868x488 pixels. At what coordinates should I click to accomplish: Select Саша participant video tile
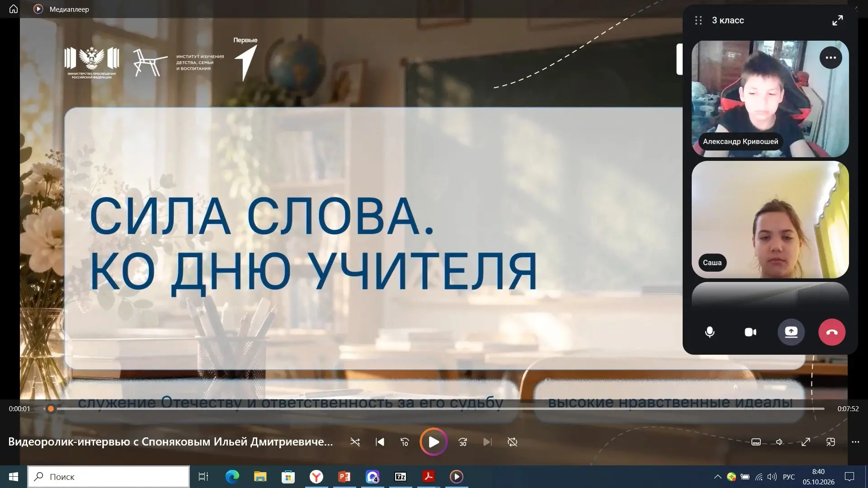point(770,220)
